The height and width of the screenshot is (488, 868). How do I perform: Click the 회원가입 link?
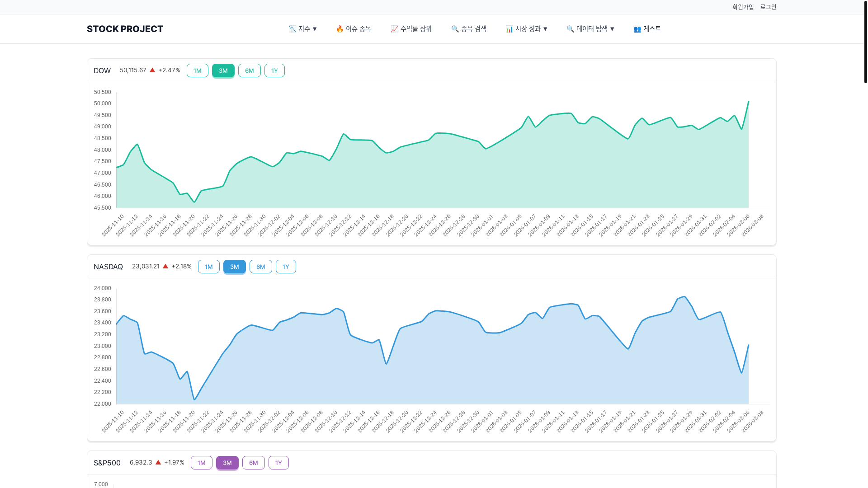pyautogui.click(x=743, y=7)
